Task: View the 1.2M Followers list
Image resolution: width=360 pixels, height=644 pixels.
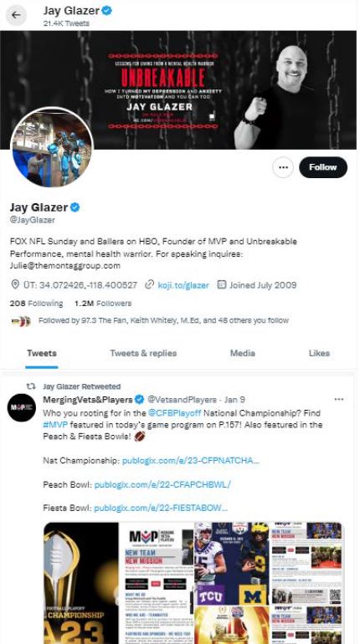Action: click(x=103, y=304)
